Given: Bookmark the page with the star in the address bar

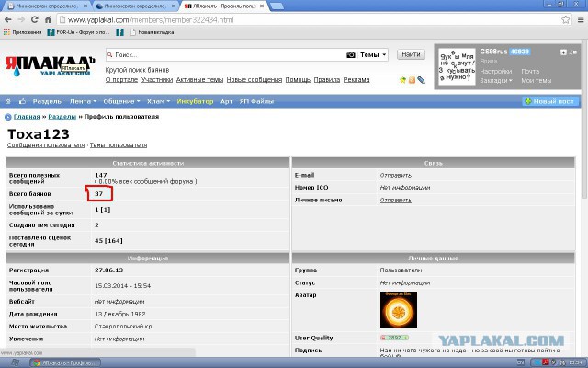Looking at the screenshot, I should [566, 19].
